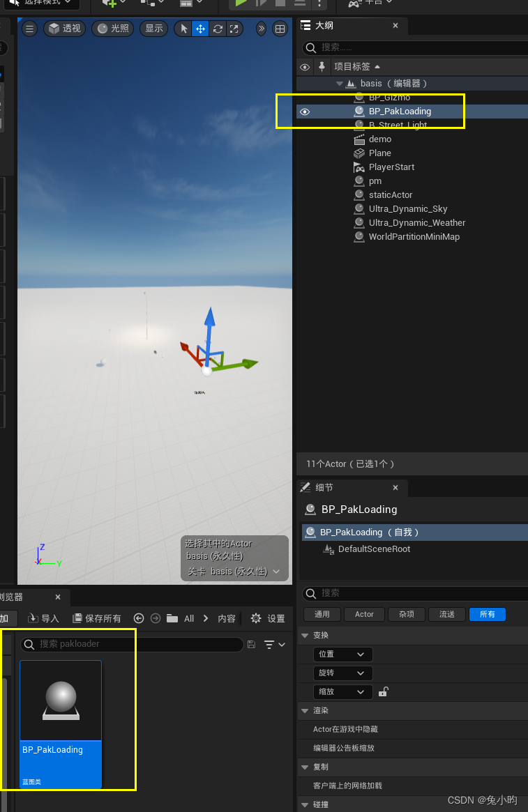Switch to the 大纲 outliner tab
528x812 pixels.
click(324, 26)
